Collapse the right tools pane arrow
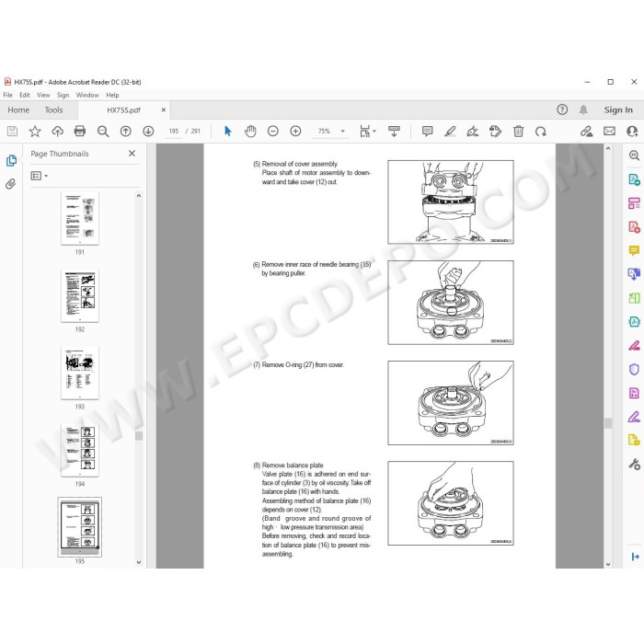This screenshot has width=644, height=644. click(635, 557)
